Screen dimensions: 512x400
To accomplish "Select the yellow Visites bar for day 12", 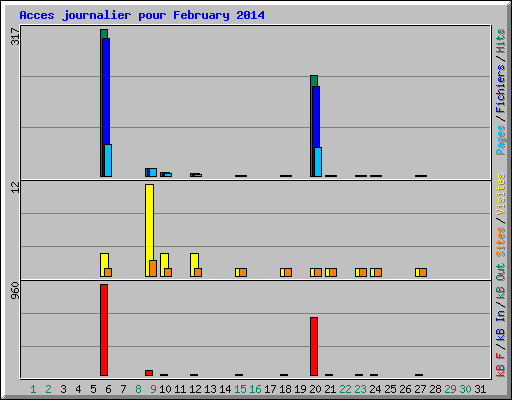I will [194, 265].
